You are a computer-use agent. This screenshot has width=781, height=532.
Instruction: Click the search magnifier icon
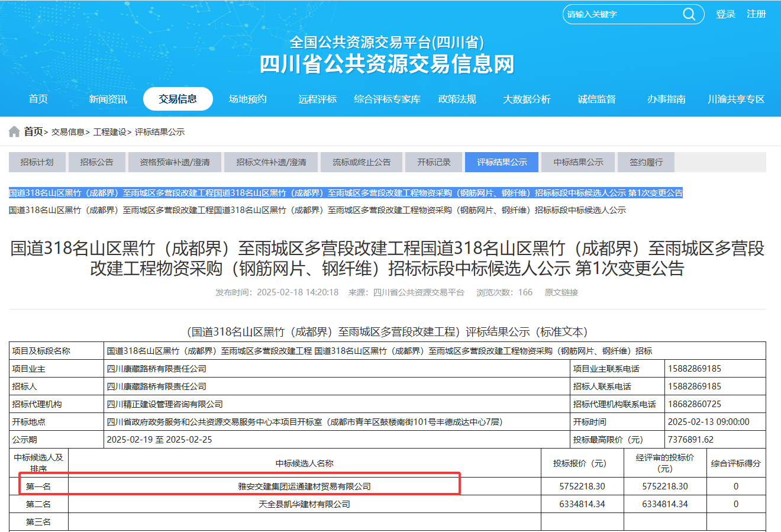[x=689, y=14]
